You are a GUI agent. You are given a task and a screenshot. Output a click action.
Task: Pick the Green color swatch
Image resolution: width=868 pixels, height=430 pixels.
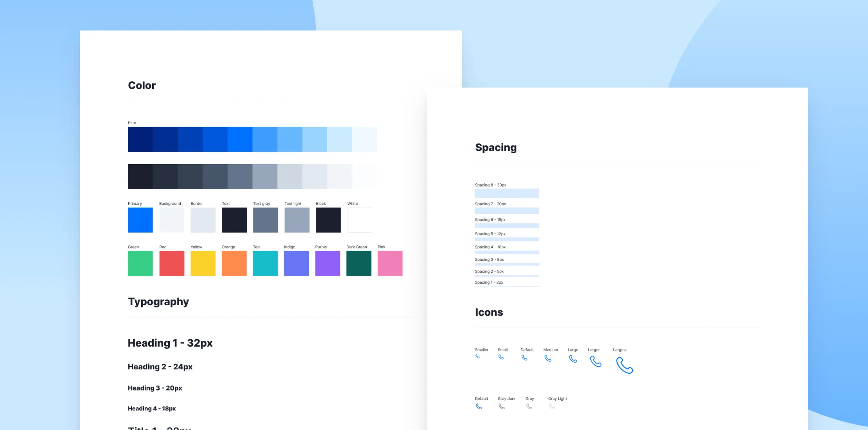140,263
